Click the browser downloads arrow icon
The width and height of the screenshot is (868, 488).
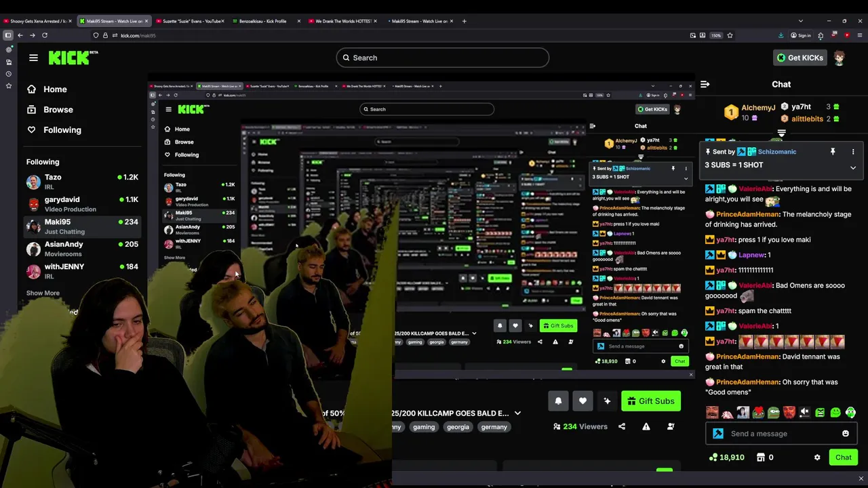[x=781, y=35]
